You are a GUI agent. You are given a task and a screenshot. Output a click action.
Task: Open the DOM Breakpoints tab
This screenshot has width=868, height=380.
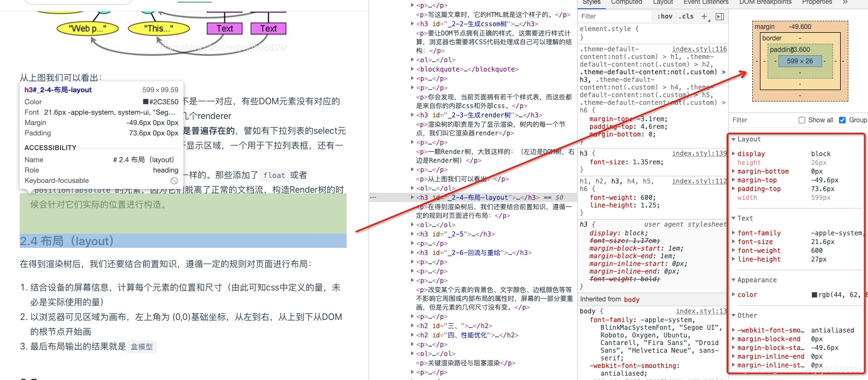tap(765, 2)
